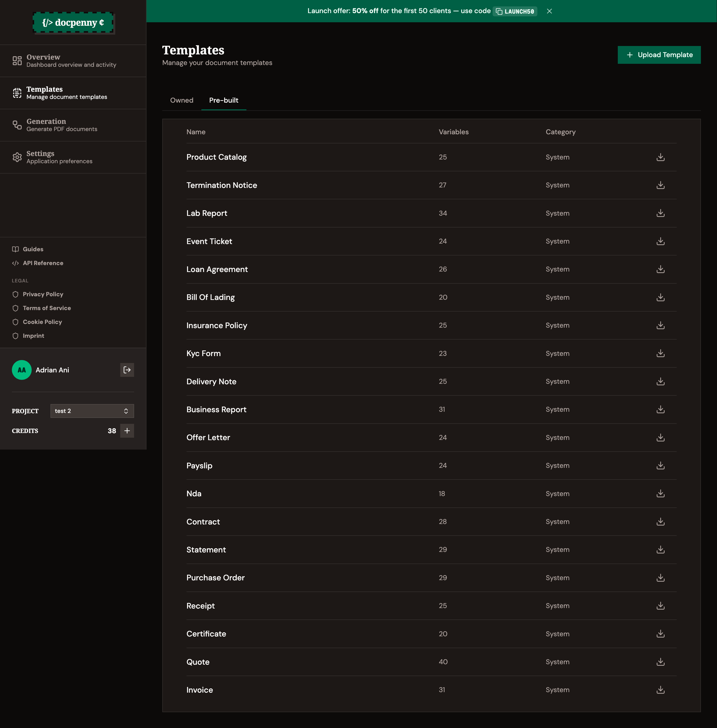Download the Termination Notice template

(x=660, y=185)
